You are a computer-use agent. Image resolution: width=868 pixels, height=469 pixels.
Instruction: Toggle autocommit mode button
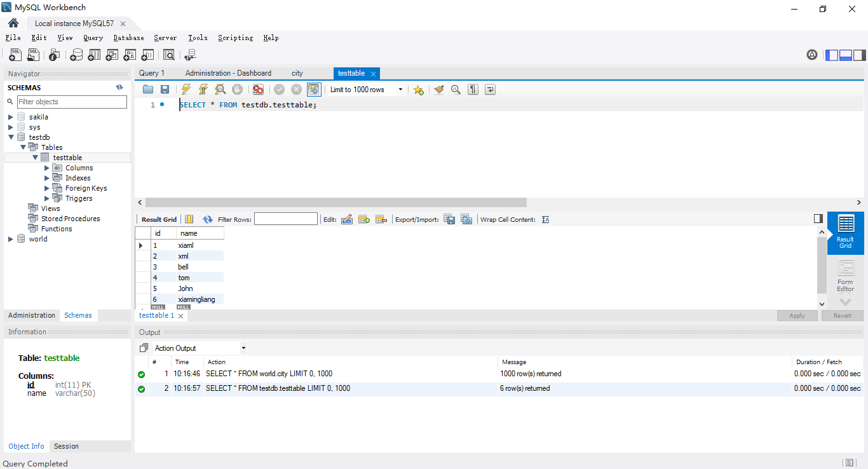click(x=314, y=90)
